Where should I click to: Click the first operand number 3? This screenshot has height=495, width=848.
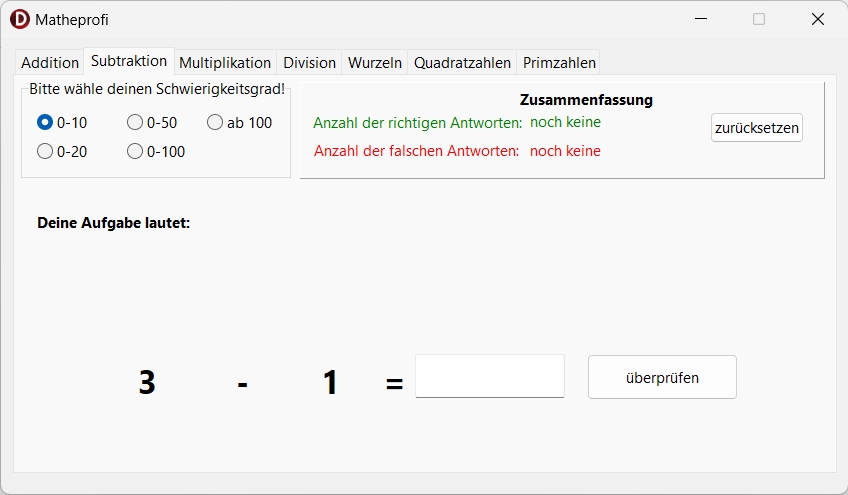[x=147, y=382]
